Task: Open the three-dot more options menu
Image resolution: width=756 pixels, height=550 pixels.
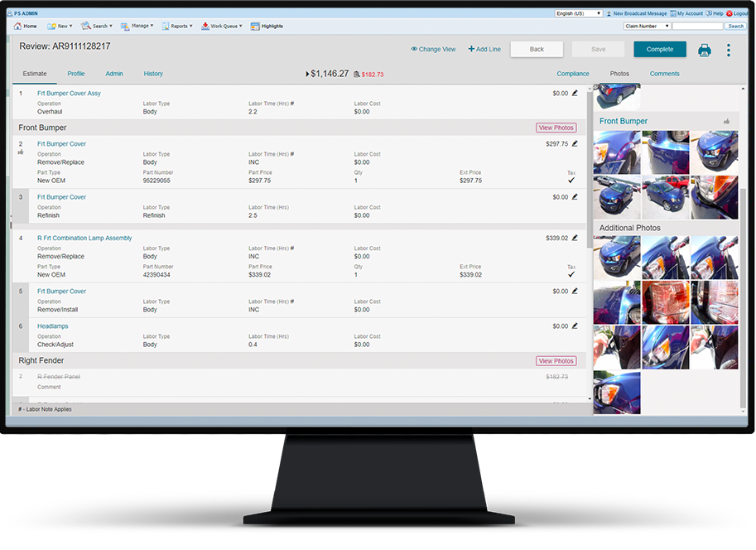Action: tap(729, 50)
